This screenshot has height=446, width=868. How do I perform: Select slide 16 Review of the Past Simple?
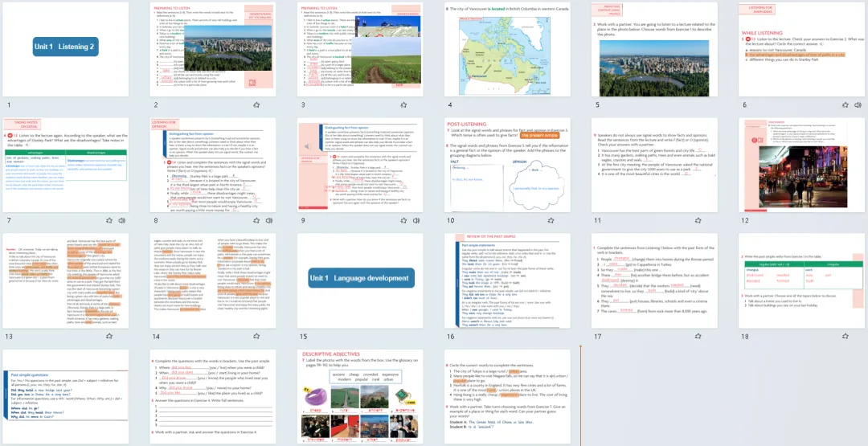[x=507, y=280]
